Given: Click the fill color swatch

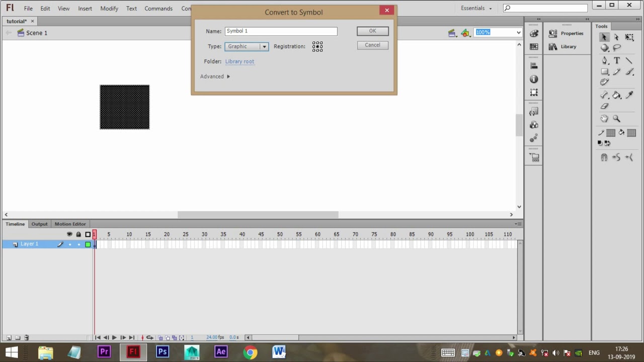Looking at the screenshot, I should (x=631, y=133).
